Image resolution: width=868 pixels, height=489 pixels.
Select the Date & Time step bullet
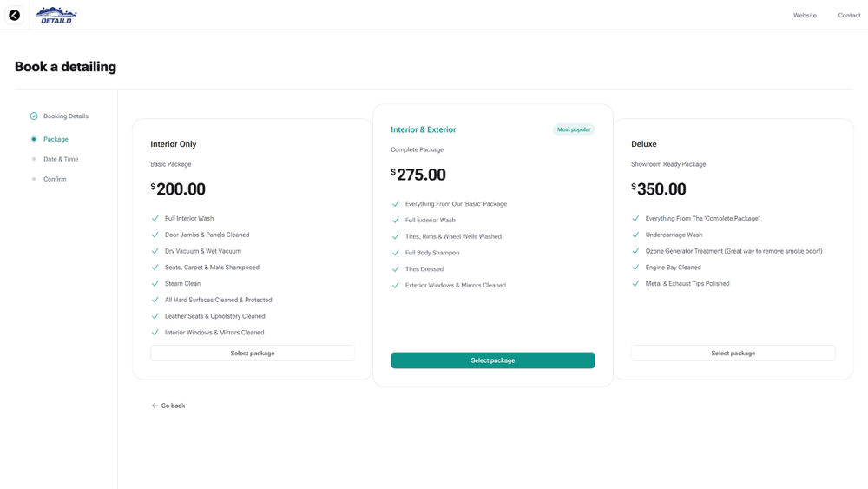tap(34, 160)
